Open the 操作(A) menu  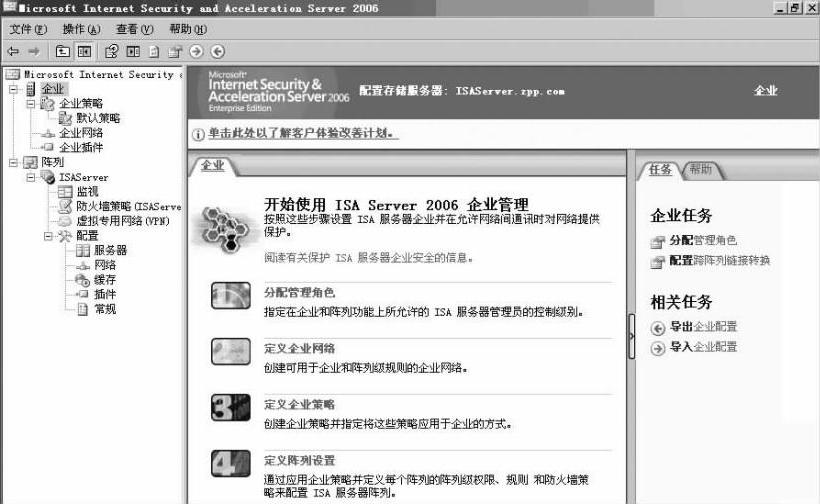(x=81, y=29)
